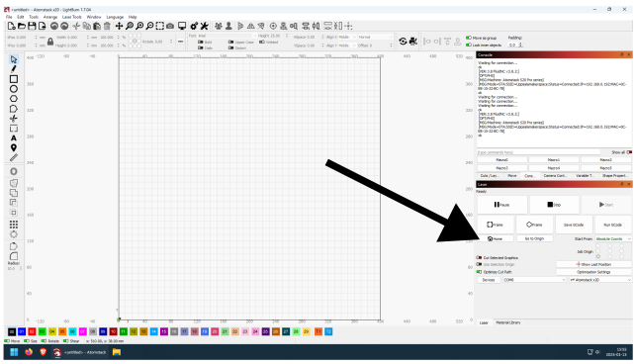This screenshot has width=636, height=364.
Task: Open the Align X Middle dropdown
Action: pos(347,37)
